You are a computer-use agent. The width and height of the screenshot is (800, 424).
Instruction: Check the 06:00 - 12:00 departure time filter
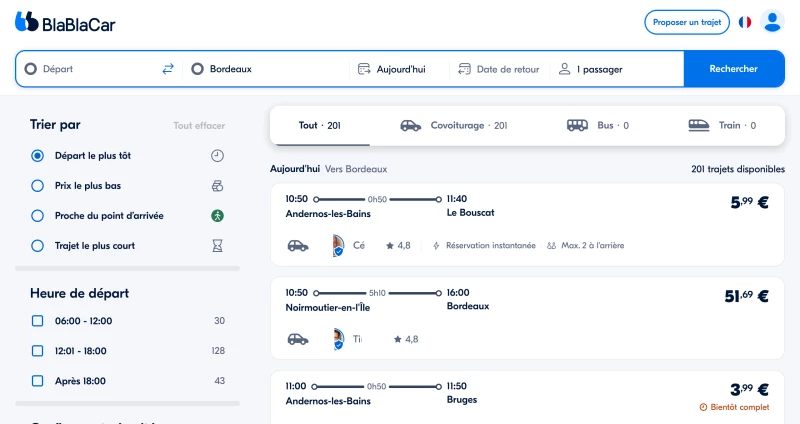pos(37,321)
